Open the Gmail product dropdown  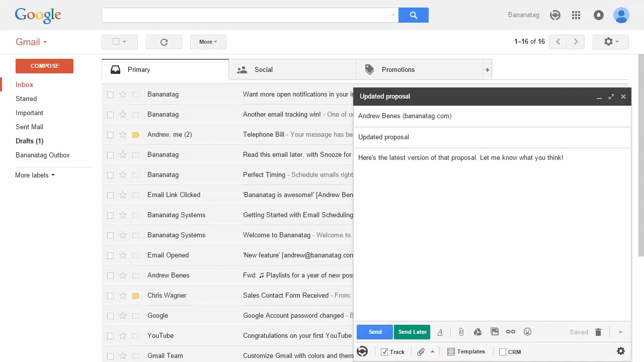(x=31, y=42)
